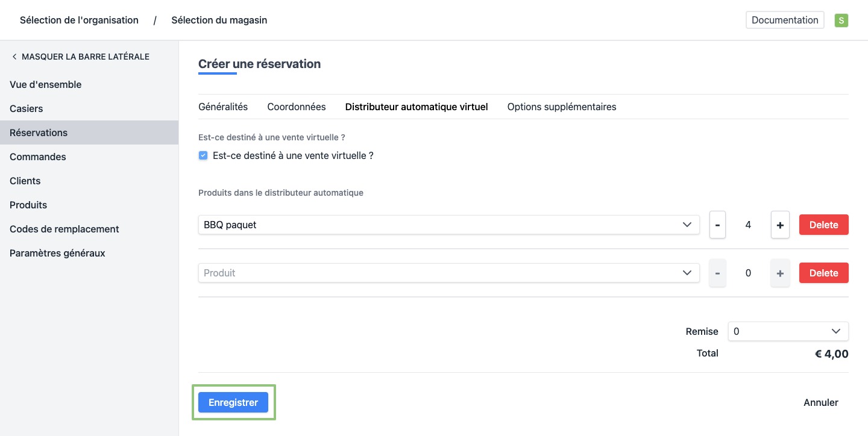Click minus on the empty product row
The image size is (868, 436).
[x=717, y=273]
